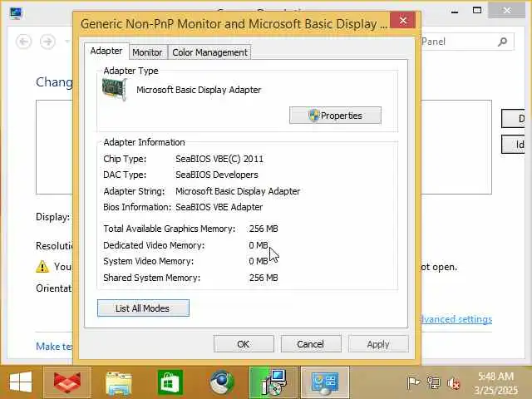Click the search magnifier in Control Panel

pos(502,42)
